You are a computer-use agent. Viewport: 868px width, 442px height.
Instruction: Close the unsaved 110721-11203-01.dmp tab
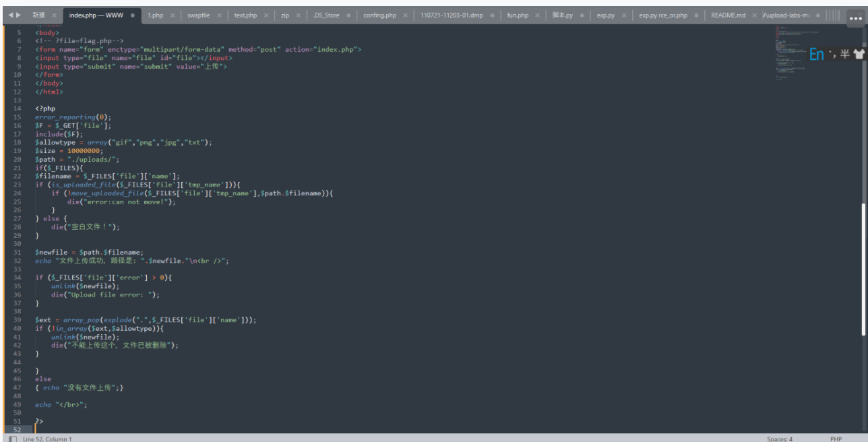493,15
